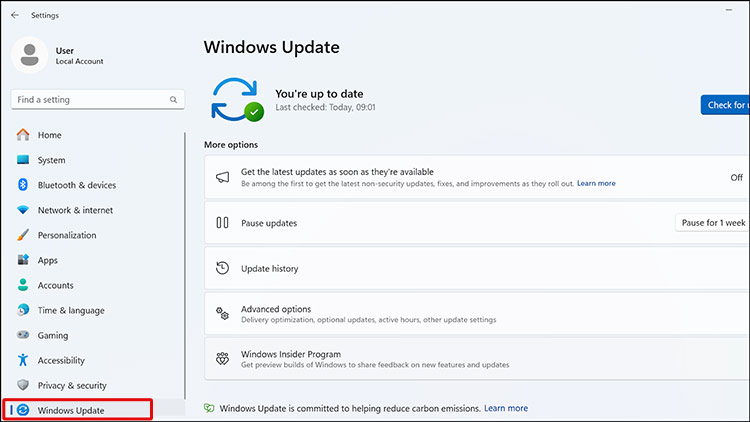Click the Gaming controller icon
Viewport: 750px width, 422px height.
pyautogui.click(x=23, y=335)
